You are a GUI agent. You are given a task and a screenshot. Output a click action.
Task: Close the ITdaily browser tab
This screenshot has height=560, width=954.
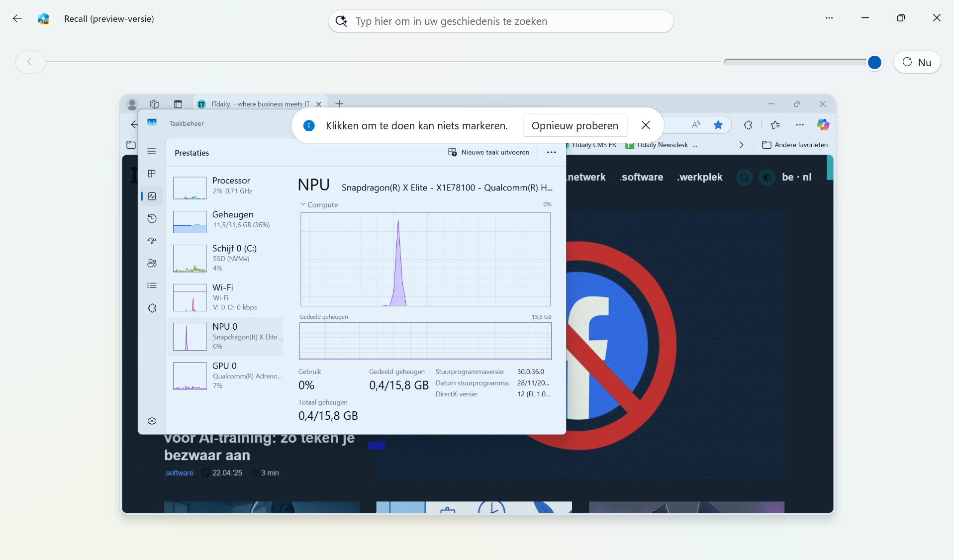[x=319, y=104]
